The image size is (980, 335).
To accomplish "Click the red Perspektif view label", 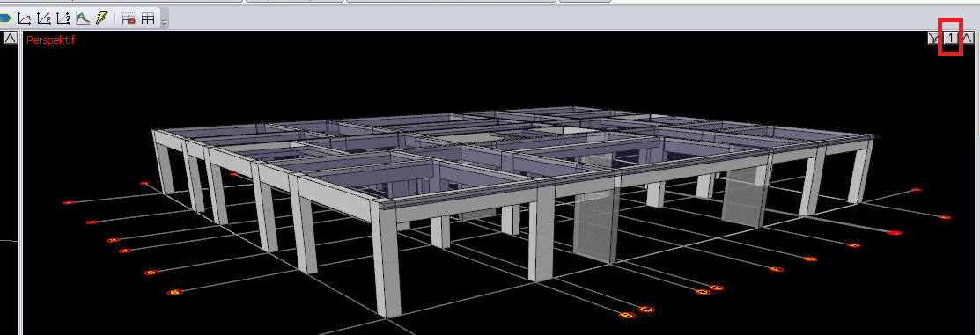I will pos(50,40).
